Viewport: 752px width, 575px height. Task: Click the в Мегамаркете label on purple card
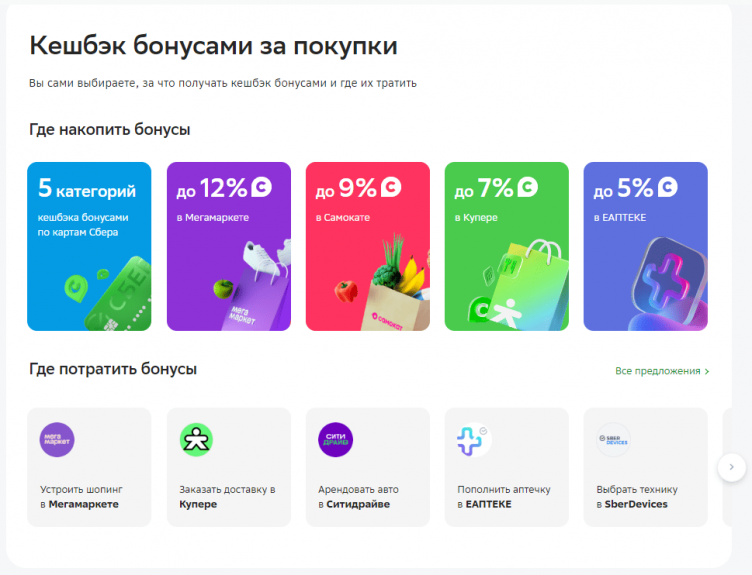click(212, 217)
